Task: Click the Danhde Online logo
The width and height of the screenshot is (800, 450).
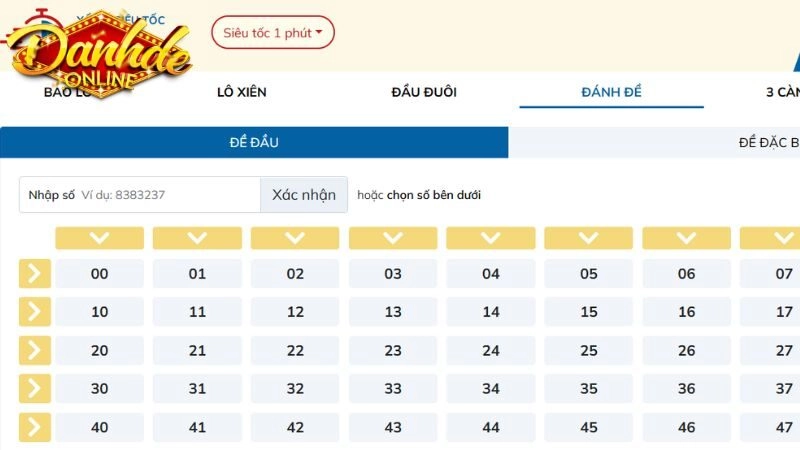Action: (98, 55)
